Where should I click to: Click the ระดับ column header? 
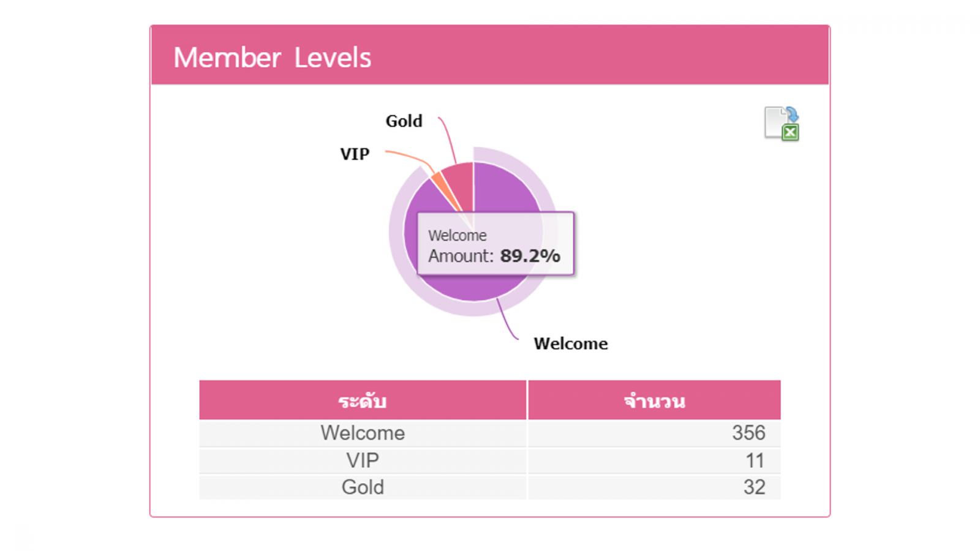363,400
